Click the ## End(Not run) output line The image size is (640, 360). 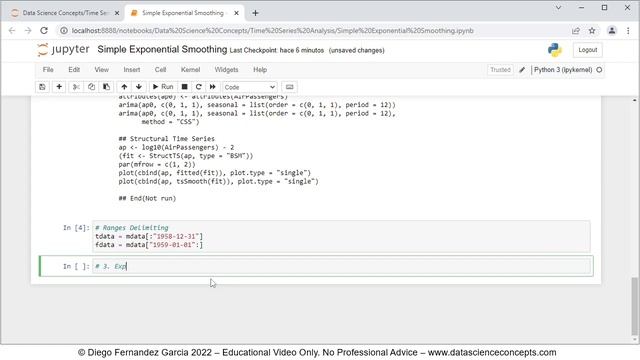(147, 198)
